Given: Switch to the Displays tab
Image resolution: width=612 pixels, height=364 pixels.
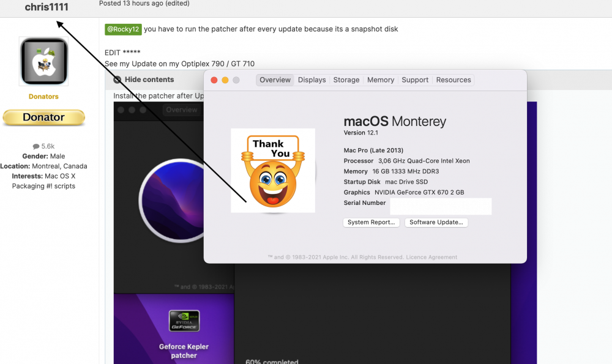Looking at the screenshot, I should [312, 80].
